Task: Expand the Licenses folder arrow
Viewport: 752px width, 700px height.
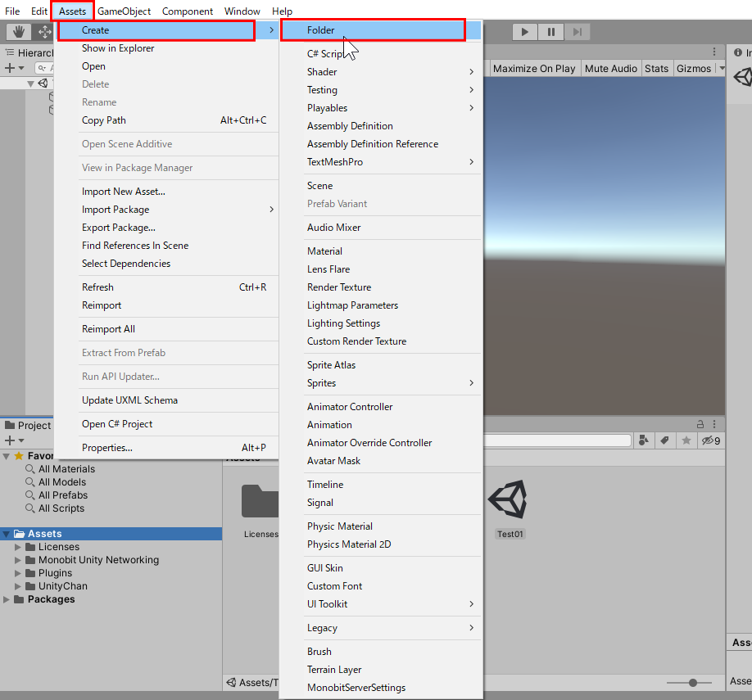Action: pyautogui.click(x=18, y=547)
